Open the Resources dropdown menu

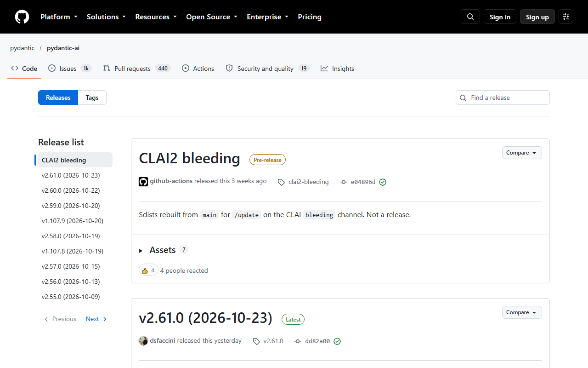point(156,17)
